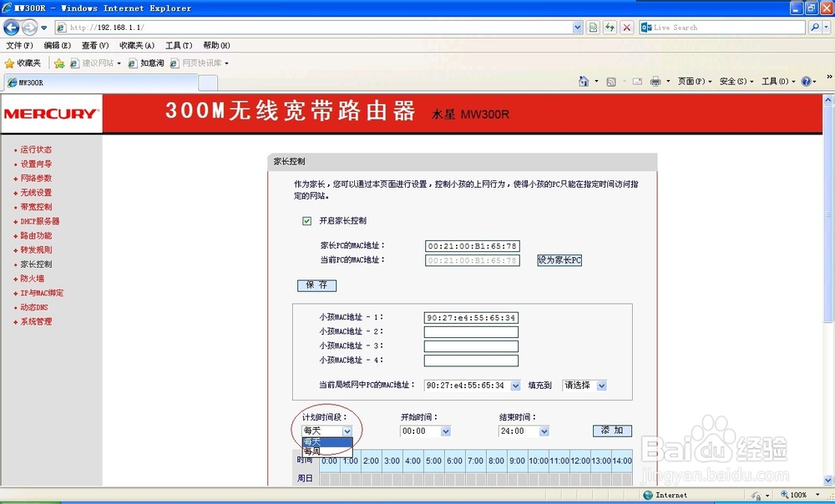This screenshot has height=504, width=835.
Task: Click the Back navigation arrow
Action: coord(11,27)
